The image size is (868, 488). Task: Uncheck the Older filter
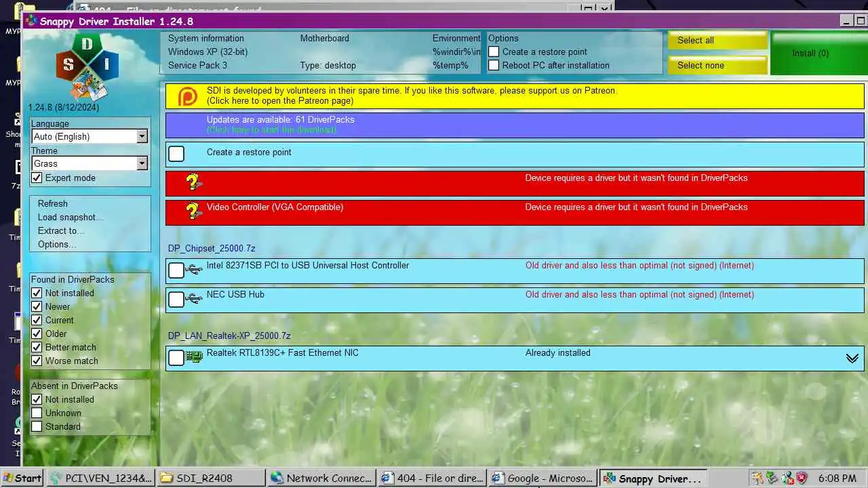(x=37, y=333)
